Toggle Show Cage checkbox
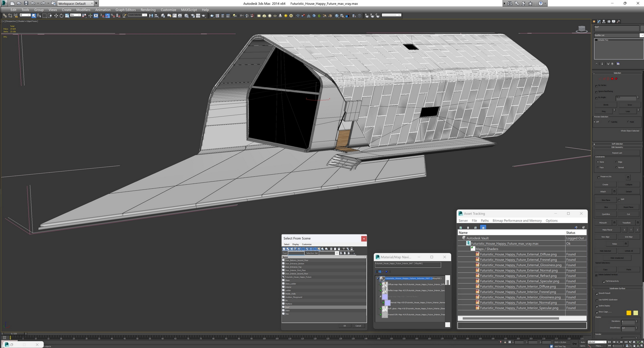This screenshot has width=644, height=348. pyautogui.click(x=597, y=312)
